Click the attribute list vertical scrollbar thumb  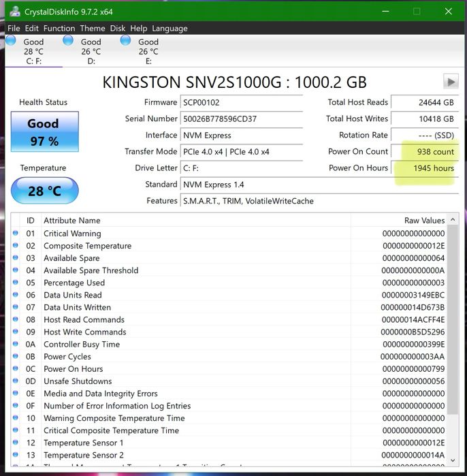click(x=453, y=319)
